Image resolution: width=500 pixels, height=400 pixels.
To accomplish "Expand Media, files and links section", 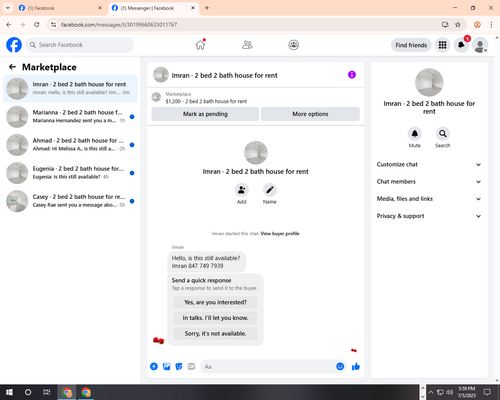I will (429, 199).
